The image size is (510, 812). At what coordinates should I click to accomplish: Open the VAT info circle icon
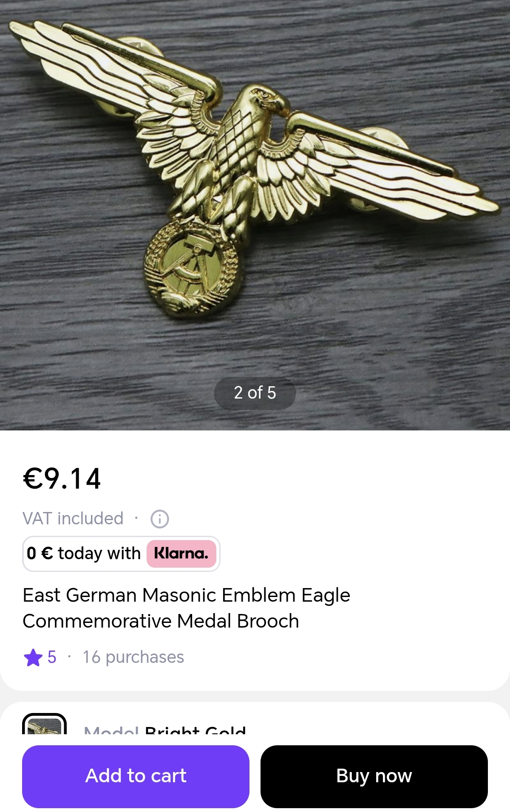point(160,519)
